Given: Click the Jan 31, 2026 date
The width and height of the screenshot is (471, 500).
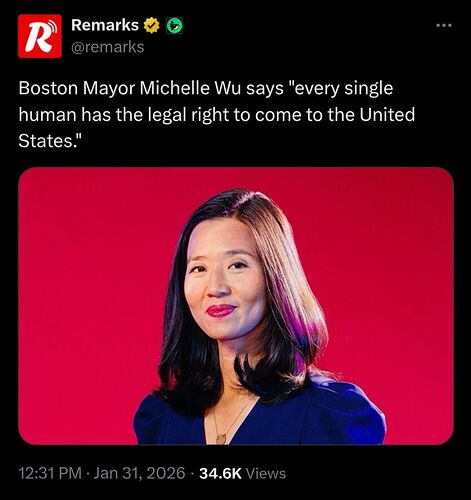Looking at the screenshot, I should (x=139, y=473).
